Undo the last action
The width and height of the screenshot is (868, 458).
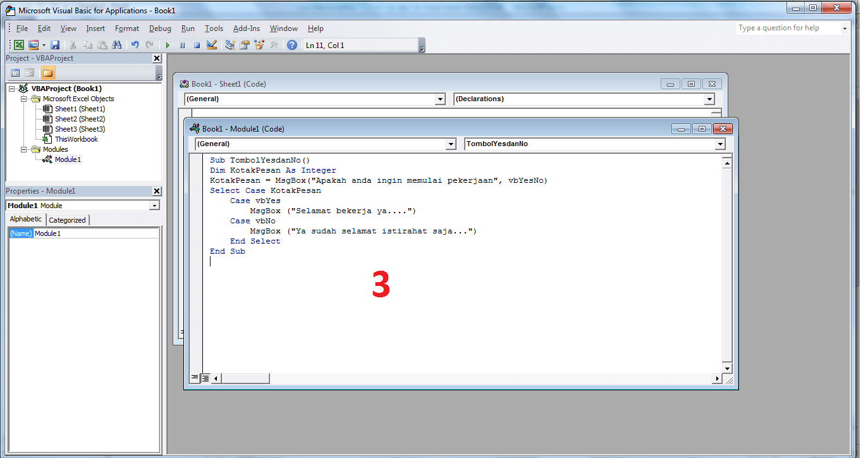point(135,45)
